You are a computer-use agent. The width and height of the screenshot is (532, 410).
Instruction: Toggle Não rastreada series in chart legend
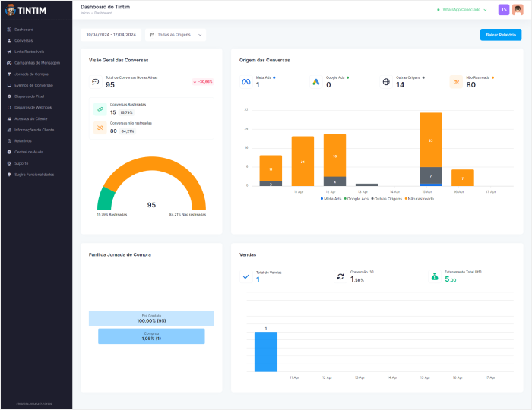tap(420, 198)
